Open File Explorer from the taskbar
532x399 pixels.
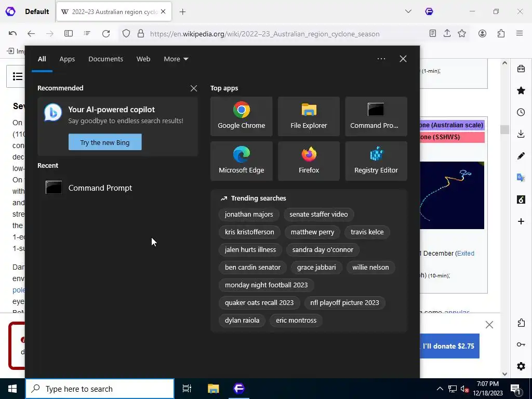(214, 389)
